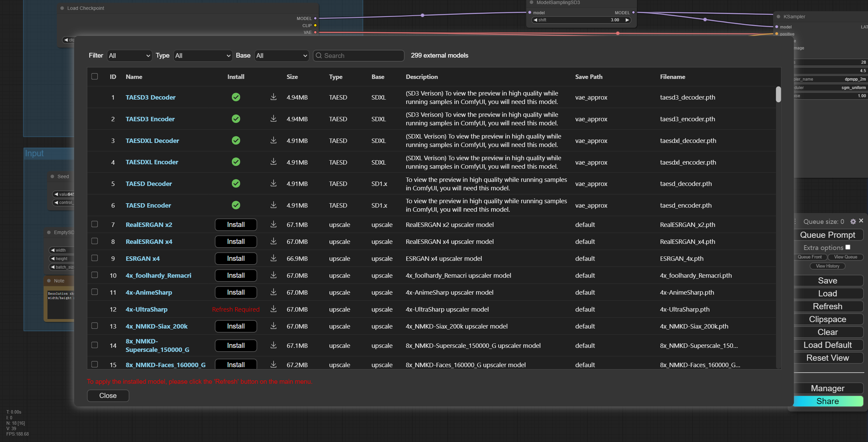Image resolution: width=868 pixels, height=442 pixels.
Task: Click download icon for 4x_NMKD-Siax_200k
Action: pyautogui.click(x=273, y=326)
